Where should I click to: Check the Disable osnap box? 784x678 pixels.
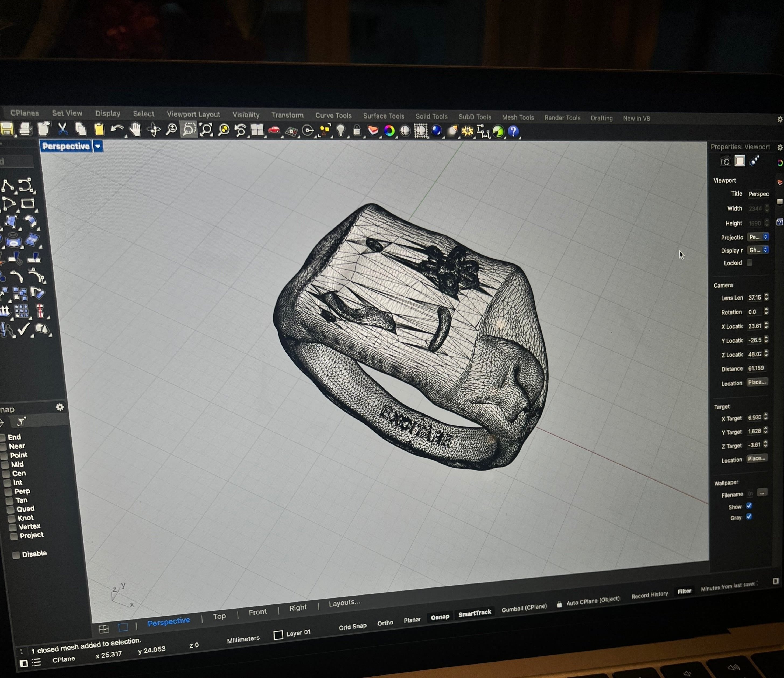[16, 555]
